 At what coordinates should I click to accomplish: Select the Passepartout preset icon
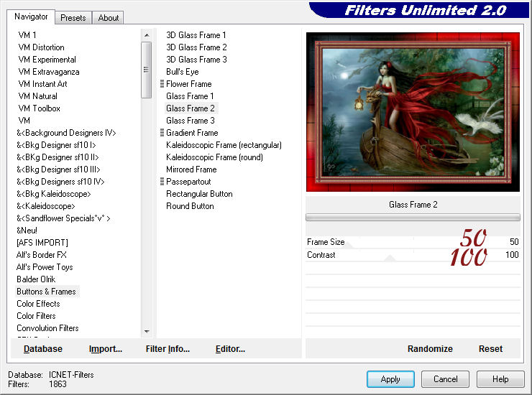(162, 182)
